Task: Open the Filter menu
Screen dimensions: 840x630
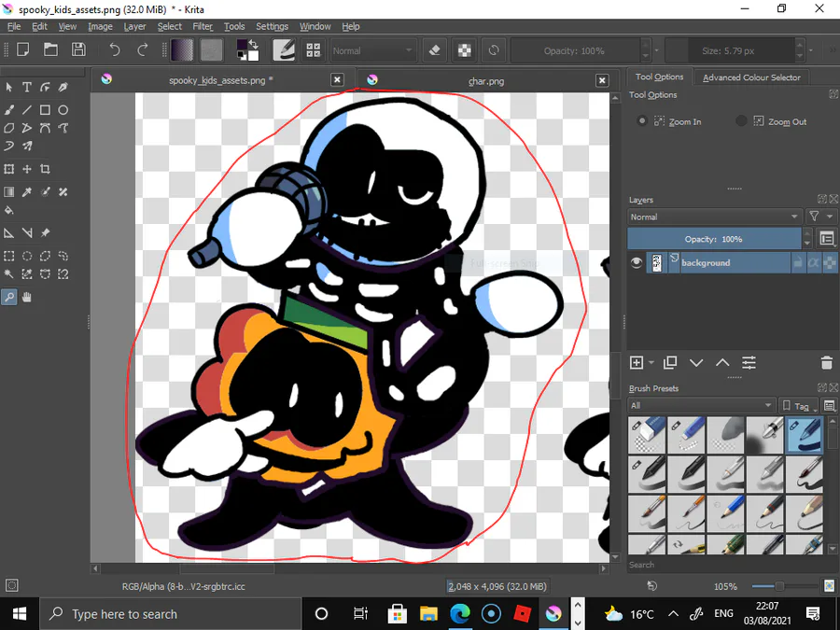Action: click(203, 26)
